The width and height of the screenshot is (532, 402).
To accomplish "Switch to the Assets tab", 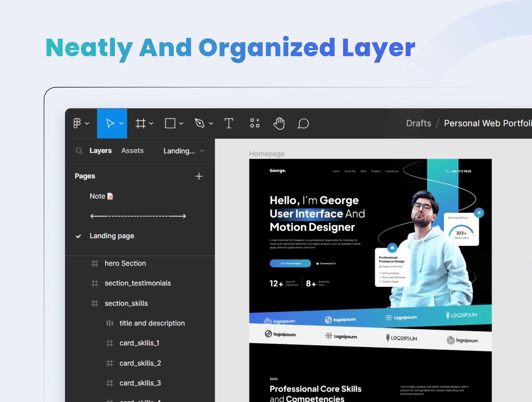I will pos(132,150).
